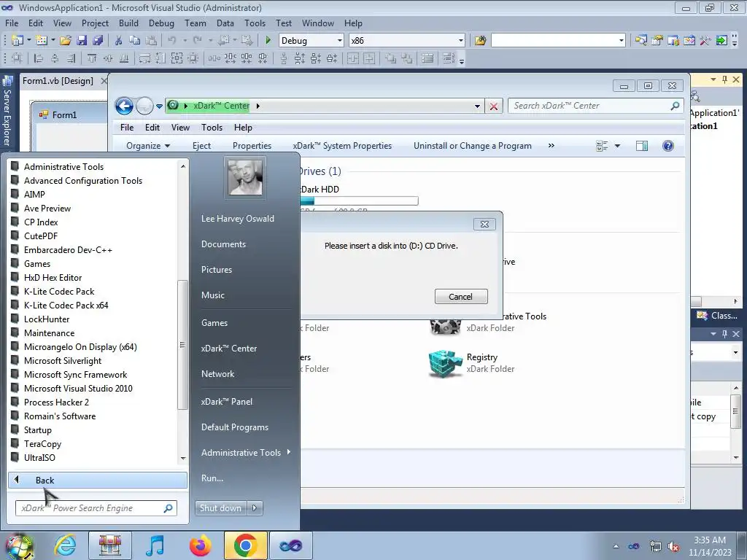The image size is (747, 560).
Task: Click the Save All icon
Action: tap(98, 41)
